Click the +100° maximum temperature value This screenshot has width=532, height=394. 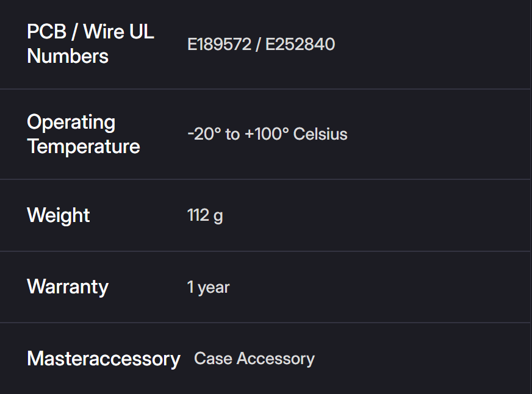pyautogui.click(x=267, y=134)
